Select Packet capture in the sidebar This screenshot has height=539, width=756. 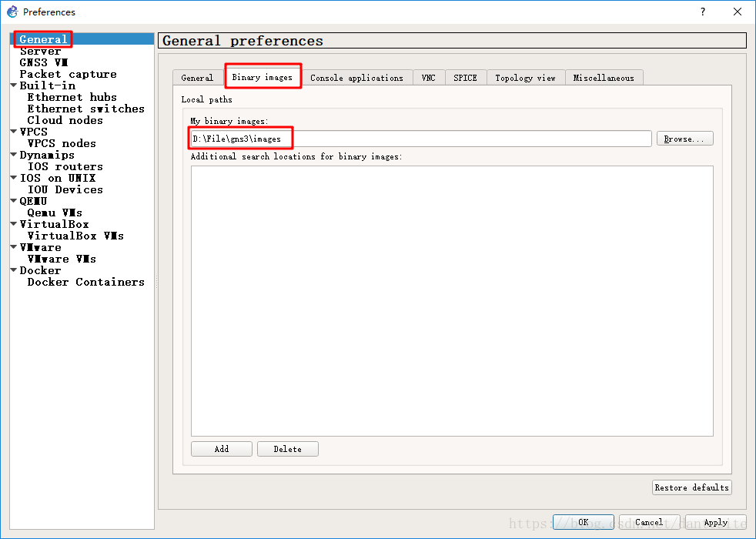click(68, 74)
